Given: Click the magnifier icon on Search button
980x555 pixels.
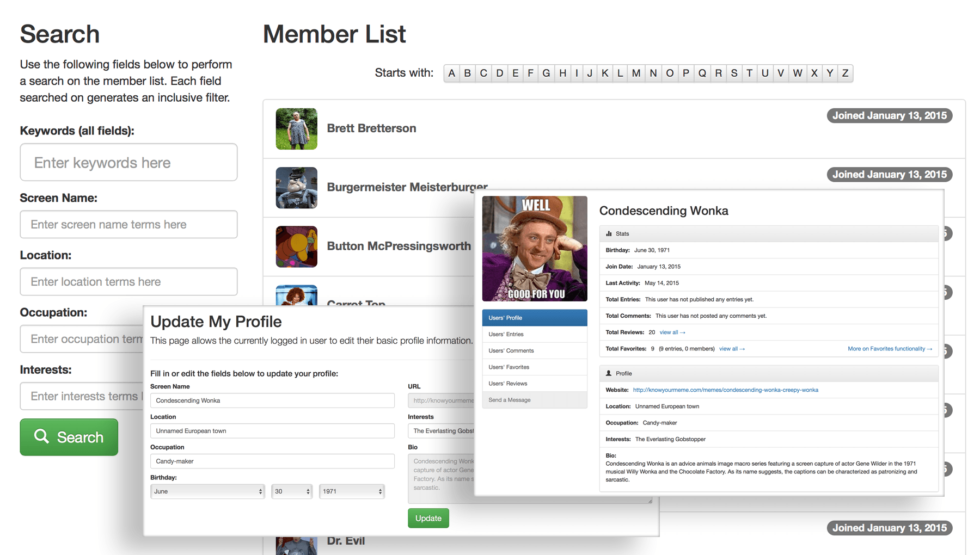Looking at the screenshot, I should (x=42, y=436).
